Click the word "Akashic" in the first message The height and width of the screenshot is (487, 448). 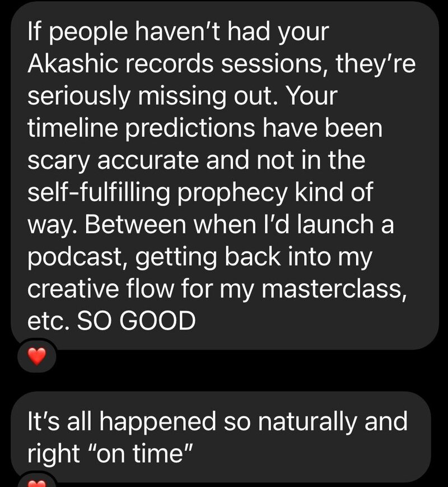73,63
